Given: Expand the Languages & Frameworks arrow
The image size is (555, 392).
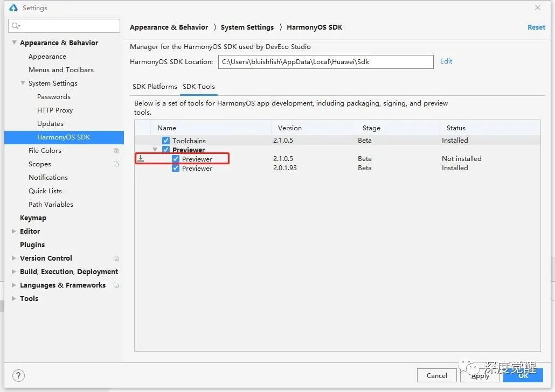Looking at the screenshot, I should (x=14, y=285).
